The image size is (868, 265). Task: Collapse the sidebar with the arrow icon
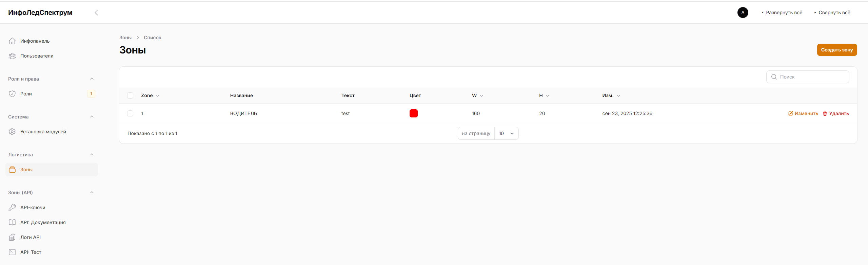click(x=96, y=13)
